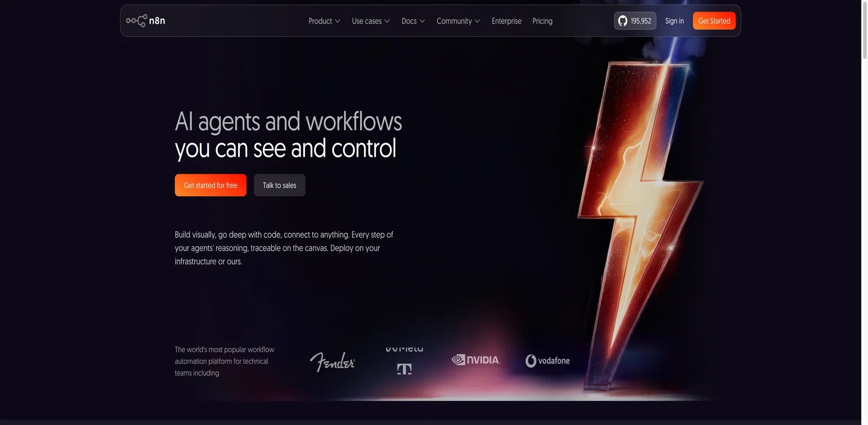Click Get started for free button

pyautogui.click(x=210, y=185)
